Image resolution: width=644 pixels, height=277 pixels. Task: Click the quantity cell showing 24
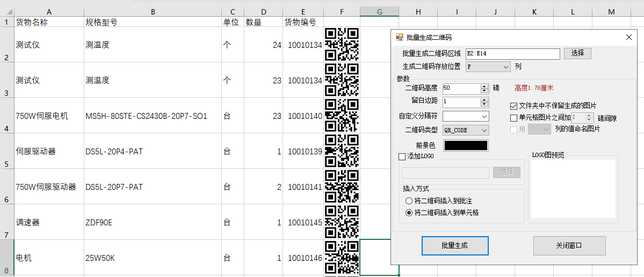263,45
